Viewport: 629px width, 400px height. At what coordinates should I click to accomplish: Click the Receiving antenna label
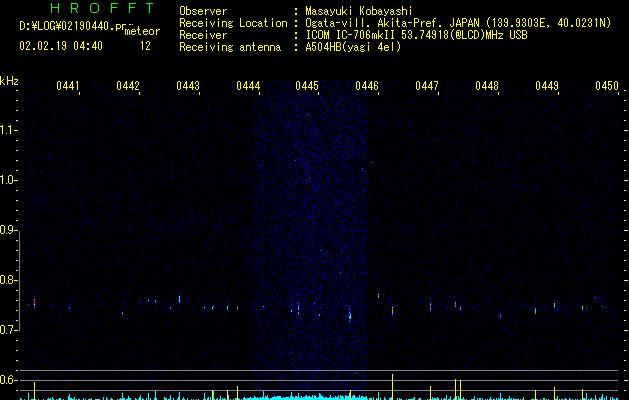[230, 47]
